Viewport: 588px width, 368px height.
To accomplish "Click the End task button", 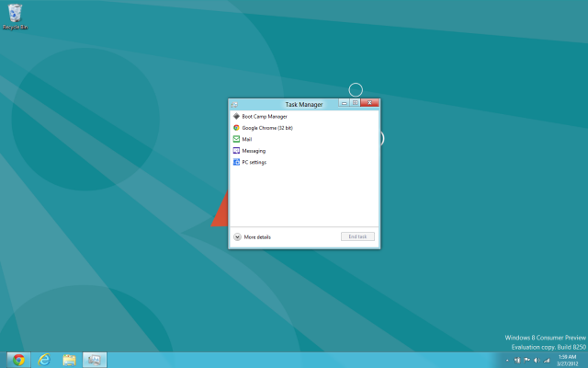I will 357,237.
